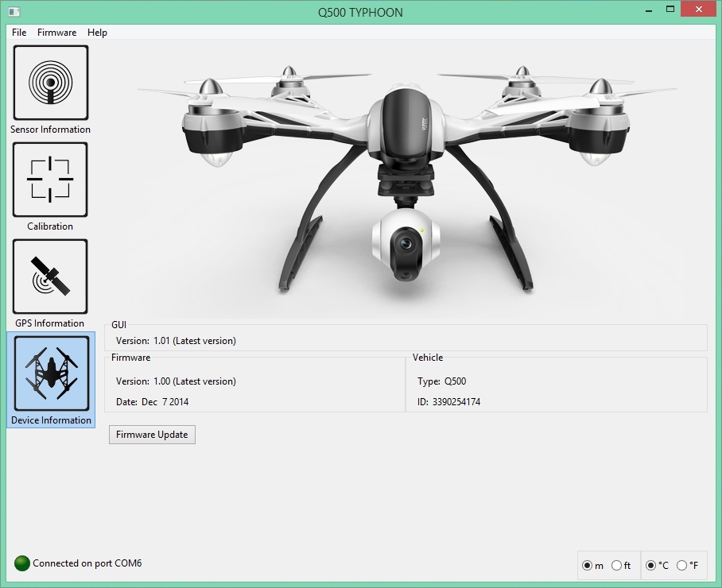The image size is (722, 588).
Task: Open the Help menu
Action: [x=97, y=33]
